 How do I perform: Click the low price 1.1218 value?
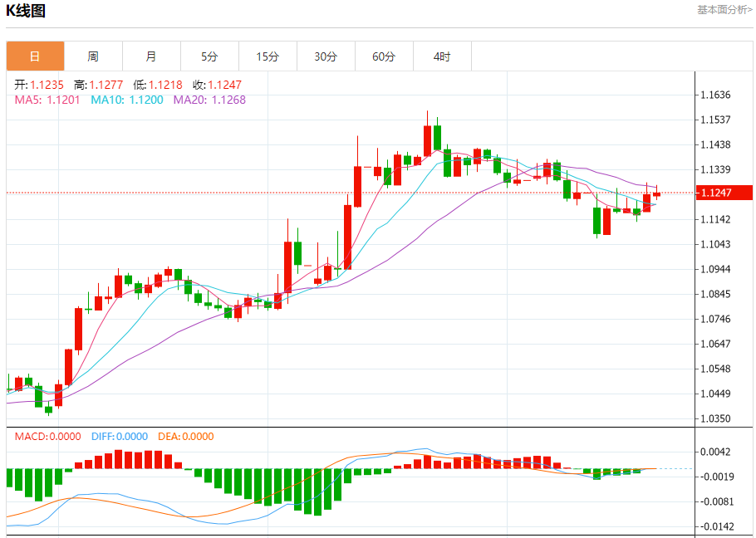pos(165,85)
